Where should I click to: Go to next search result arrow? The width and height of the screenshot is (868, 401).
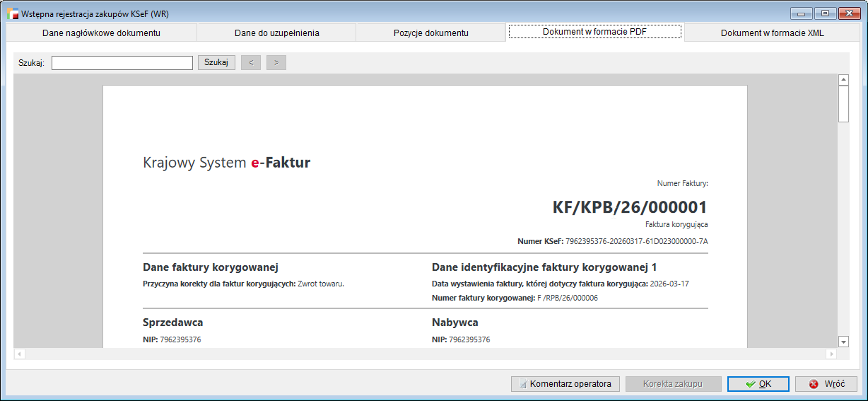[x=276, y=63]
